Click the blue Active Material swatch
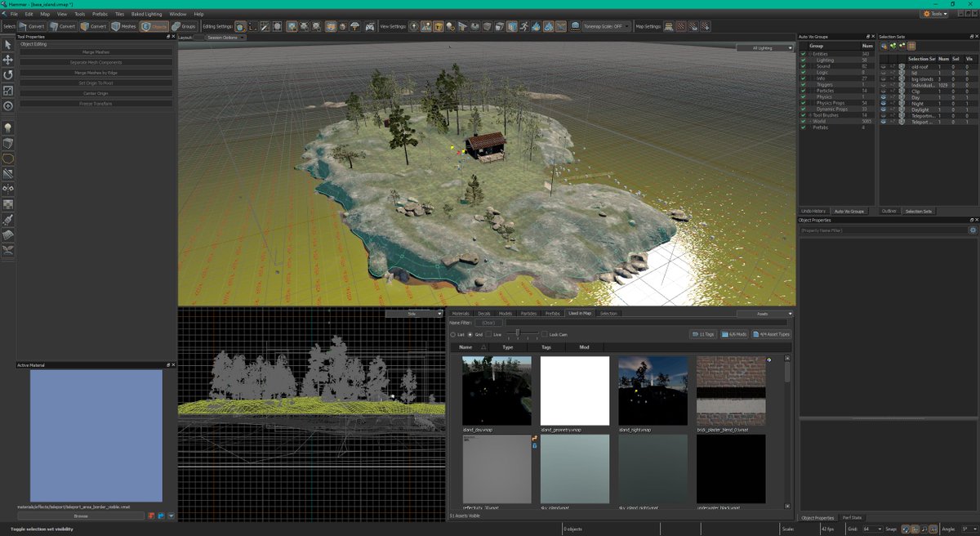Screen dimensions: 980x536 point(96,435)
